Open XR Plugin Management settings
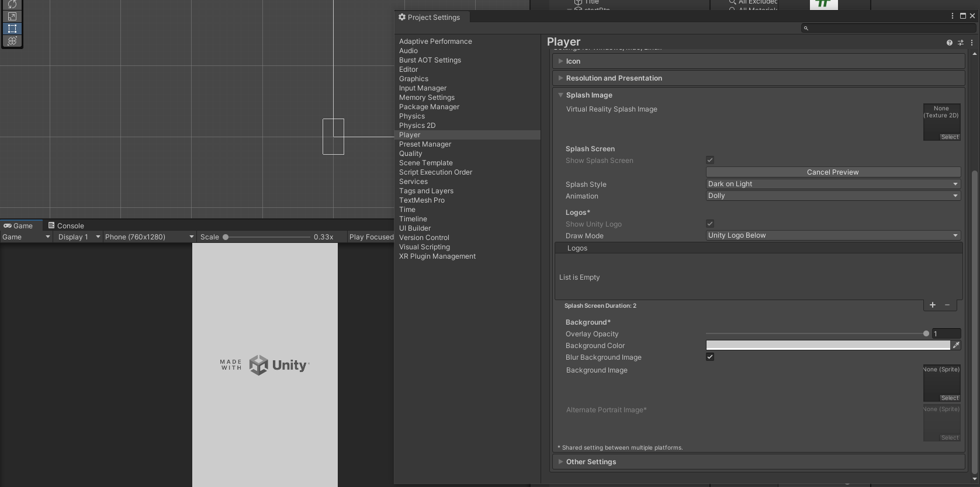The height and width of the screenshot is (487, 980). tap(437, 256)
